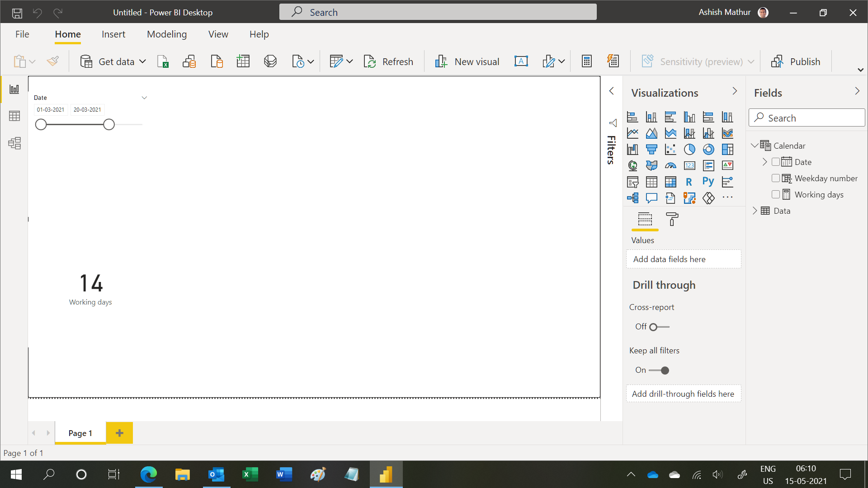Insert a text box from ribbon

point(521,61)
